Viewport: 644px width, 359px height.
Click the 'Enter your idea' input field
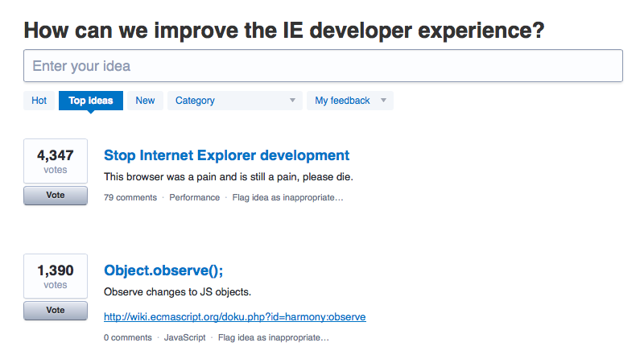pyautogui.click(x=323, y=66)
